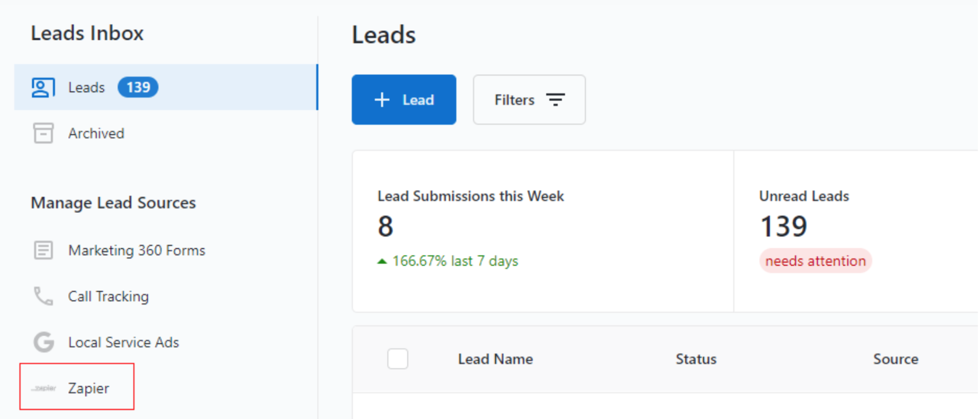
Task: Click the 139 unread badge next to Leads
Action: pyautogui.click(x=138, y=87)
